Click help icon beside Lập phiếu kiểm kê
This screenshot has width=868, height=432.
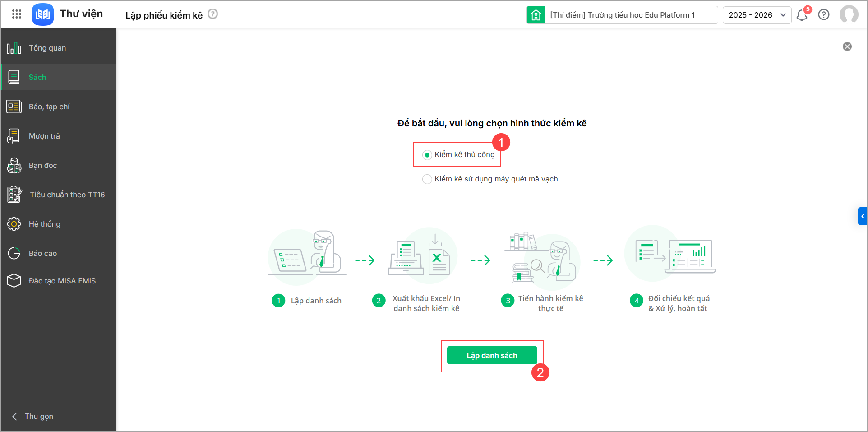point(213,14)
